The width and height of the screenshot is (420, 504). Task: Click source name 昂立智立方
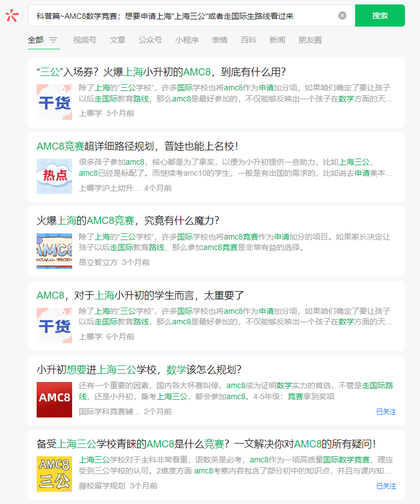pos(98,263)
